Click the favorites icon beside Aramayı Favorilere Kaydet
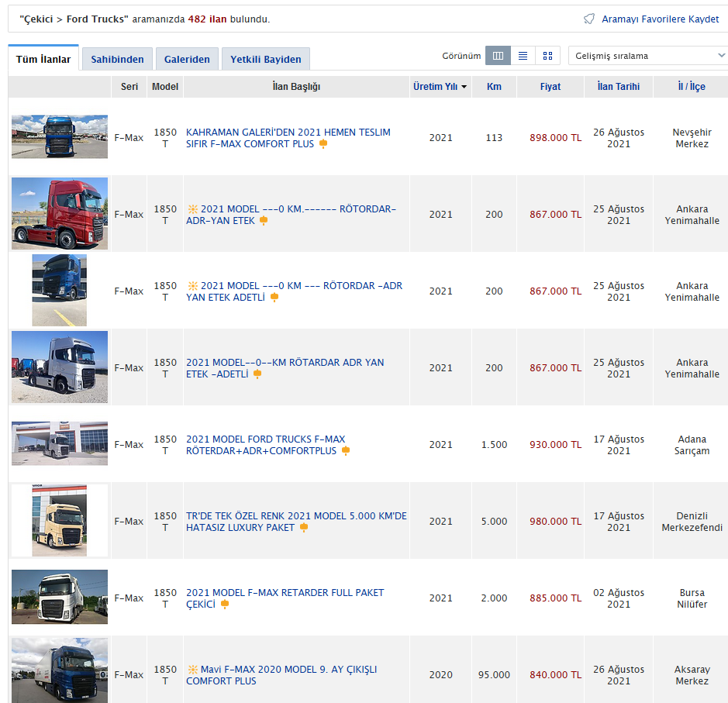 pos(589,19)
